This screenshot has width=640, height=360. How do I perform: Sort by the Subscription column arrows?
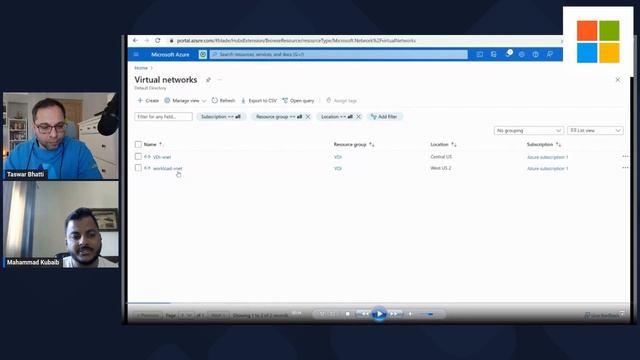558,144
